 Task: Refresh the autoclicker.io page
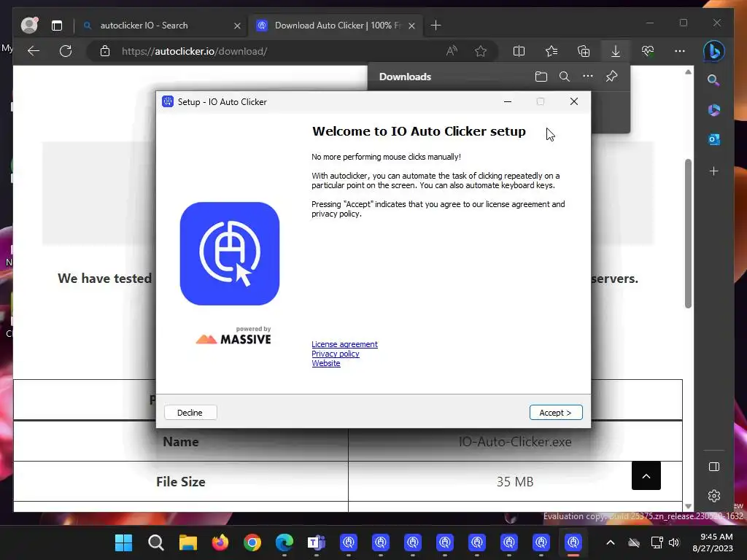point(66,51)
